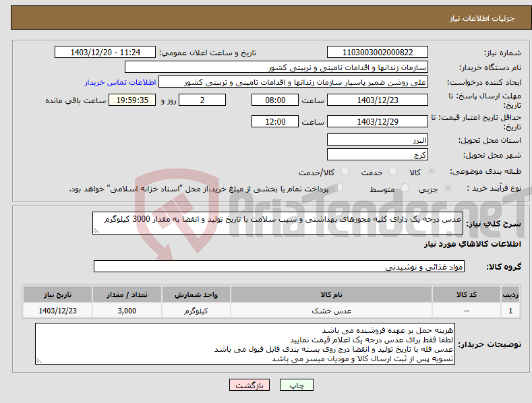532x403 pixels.
Task: Click the ردیف column header
Action: pos(510,294)
